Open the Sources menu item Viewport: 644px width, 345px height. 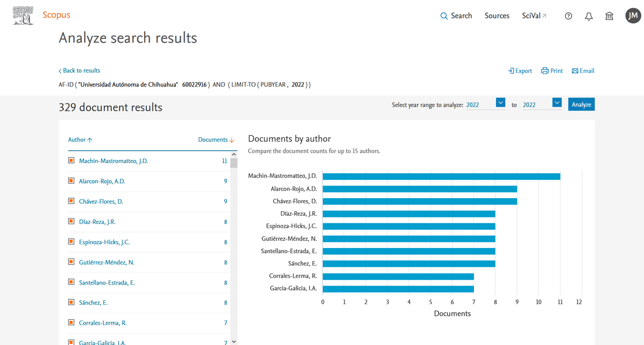coord(497,16)
